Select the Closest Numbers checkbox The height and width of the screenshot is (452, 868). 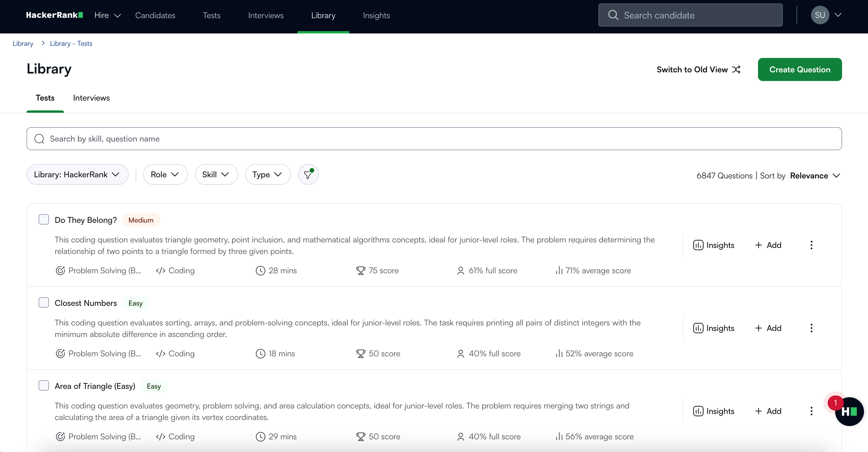(x=44, y=303)
